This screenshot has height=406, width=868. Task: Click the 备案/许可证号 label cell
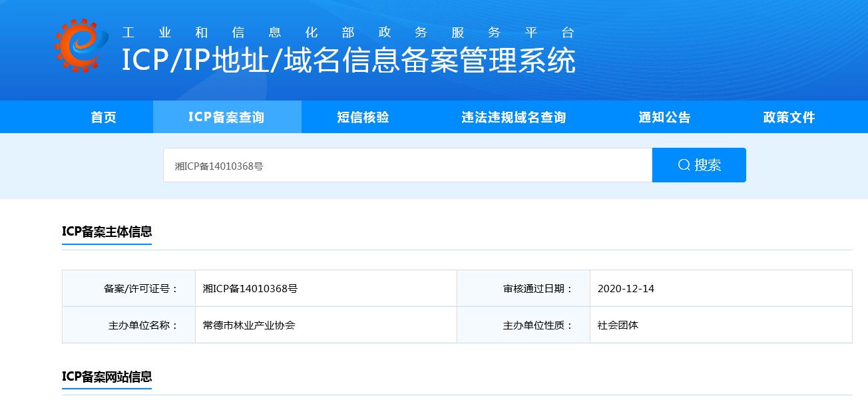tap(141, 288)
